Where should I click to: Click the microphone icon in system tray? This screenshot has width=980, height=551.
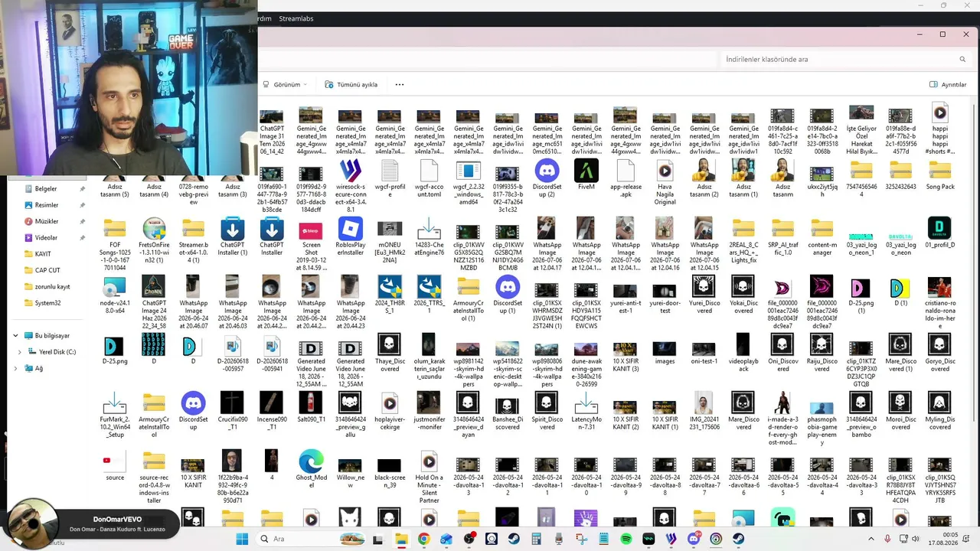click(x=888, y=539)
